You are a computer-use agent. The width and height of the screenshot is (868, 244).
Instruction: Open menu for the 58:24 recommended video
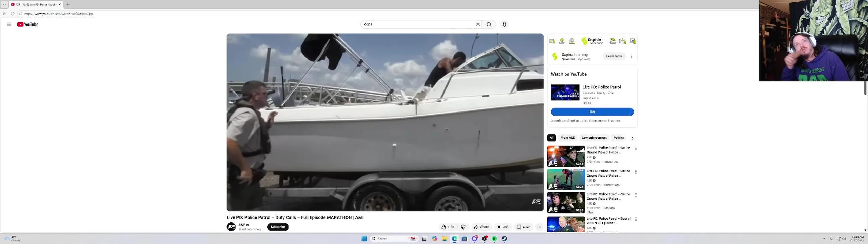coord(636,172)
